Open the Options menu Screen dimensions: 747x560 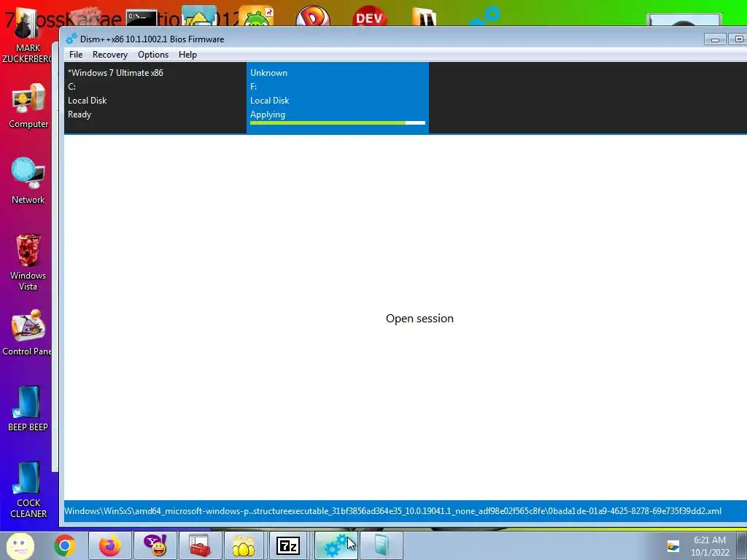pyautogui.click(x=153, y=55)
